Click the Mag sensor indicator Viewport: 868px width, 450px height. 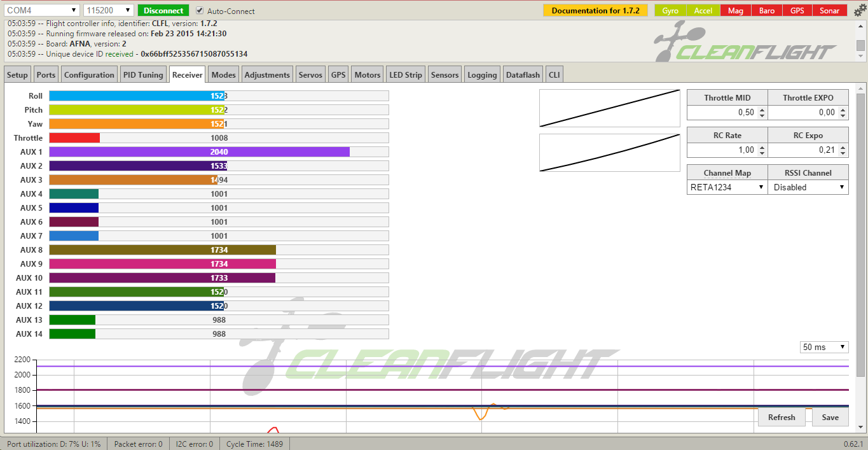click(736, 11)
